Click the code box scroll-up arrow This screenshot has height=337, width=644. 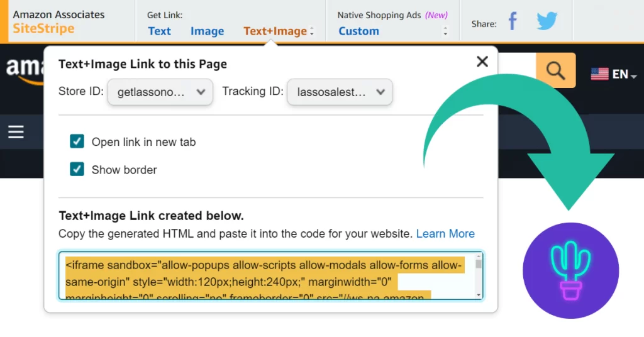click(479, 256)
